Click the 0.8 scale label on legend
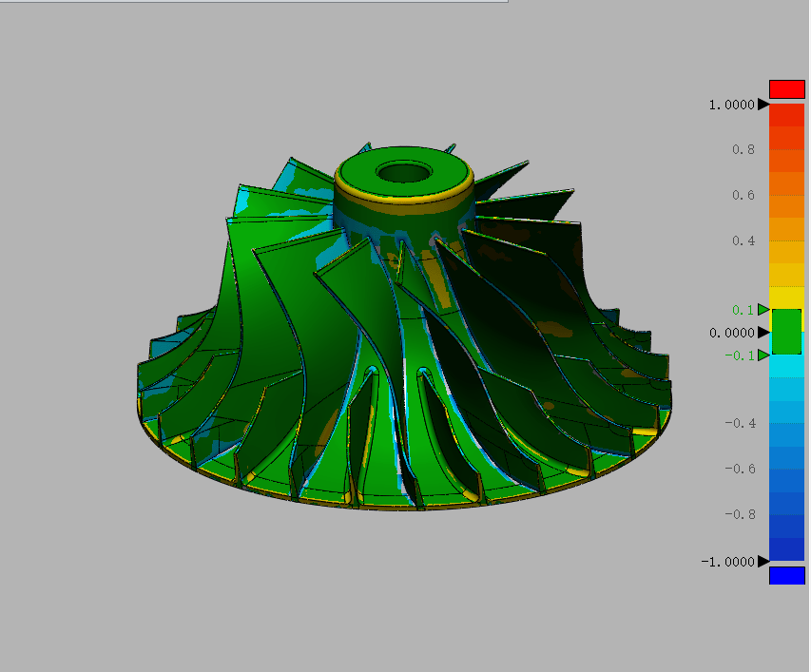This screenshot has width=811, height=672. pyautogui.click(x=743, y=150)
